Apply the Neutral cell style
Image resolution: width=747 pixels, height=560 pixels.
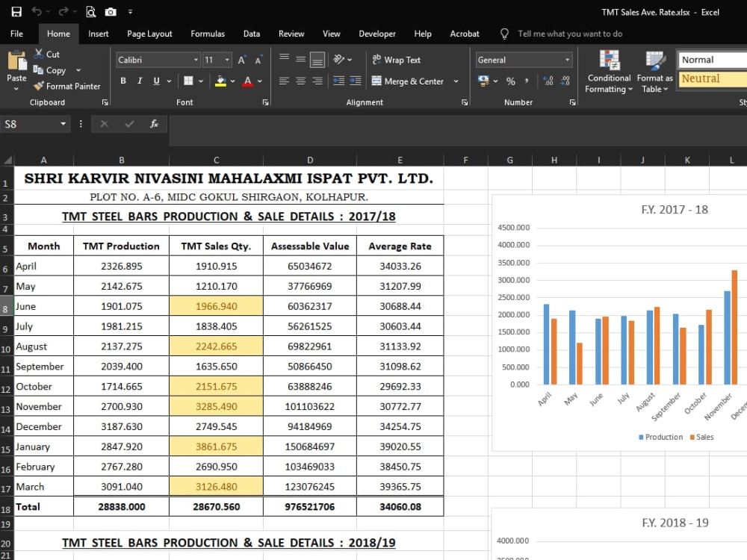(713, 78)
